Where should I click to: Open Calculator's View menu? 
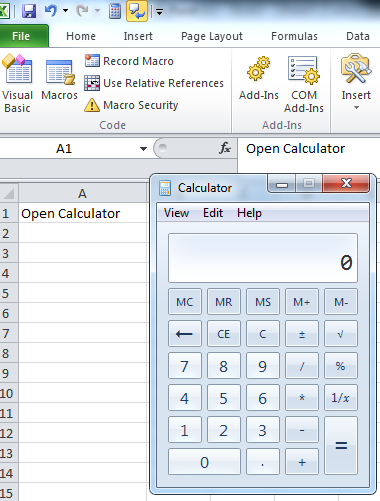pos(176,213)
